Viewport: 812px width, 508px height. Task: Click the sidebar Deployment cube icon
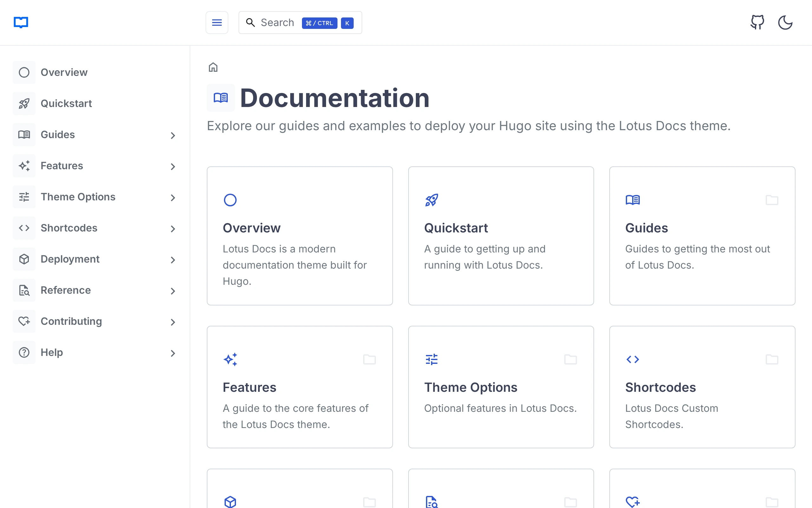[24, 259]
